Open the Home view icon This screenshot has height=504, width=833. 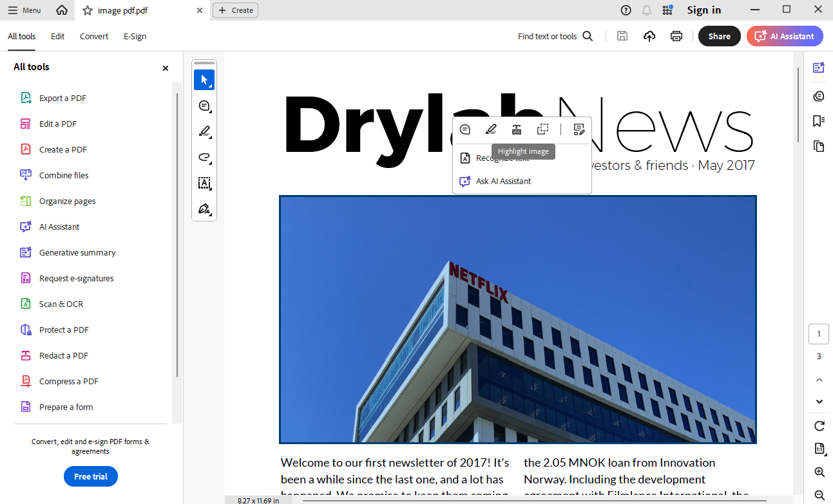click(x=62, y=10)
